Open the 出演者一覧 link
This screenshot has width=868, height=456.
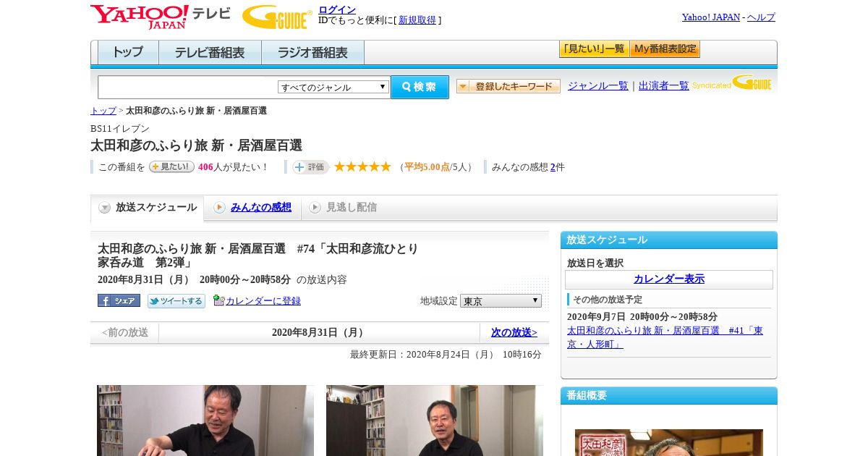(664, 86)
